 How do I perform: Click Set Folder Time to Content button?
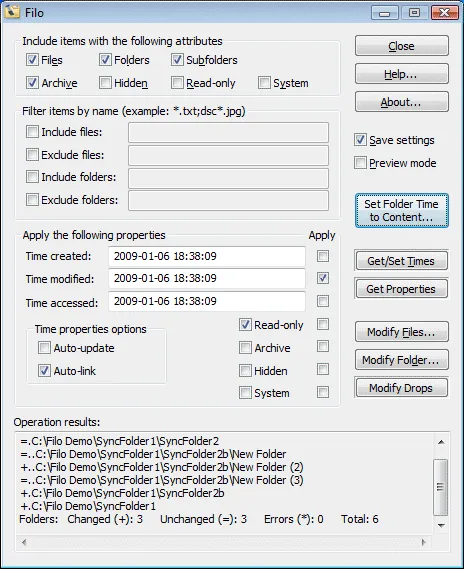tap(402, 210)
